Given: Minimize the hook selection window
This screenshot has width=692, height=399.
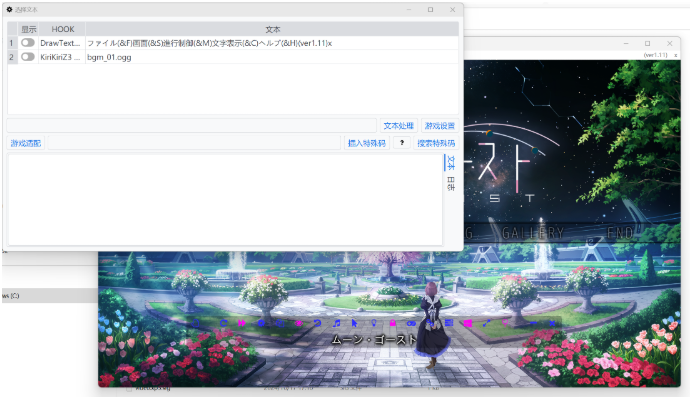Looking at the screenshot, I should [409, 9].
